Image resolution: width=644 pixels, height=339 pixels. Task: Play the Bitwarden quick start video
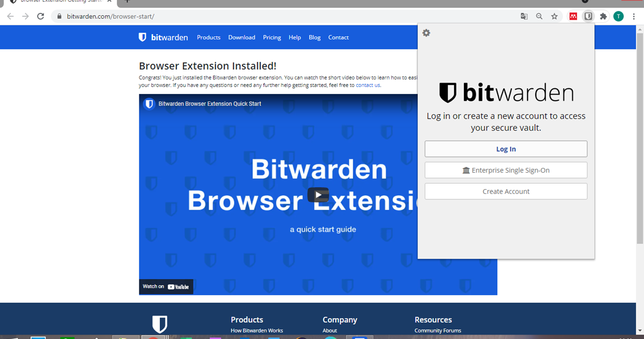point(318,194)
